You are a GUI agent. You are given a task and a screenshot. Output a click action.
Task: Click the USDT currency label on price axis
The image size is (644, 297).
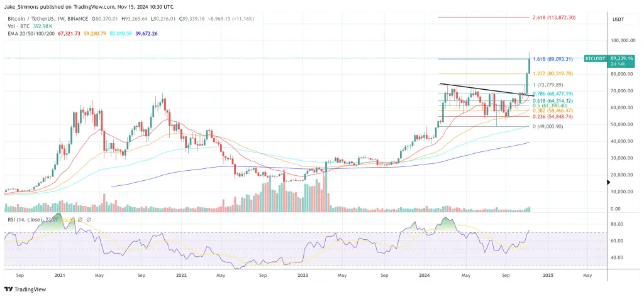[x=618, y=19]
